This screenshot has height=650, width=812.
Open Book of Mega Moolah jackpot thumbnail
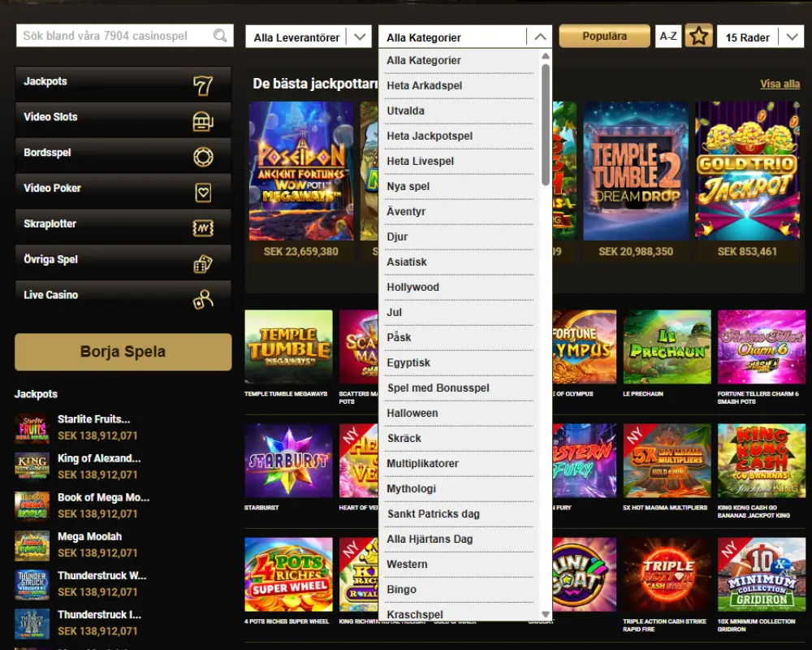pyautogui.click(x=32, y=505)
